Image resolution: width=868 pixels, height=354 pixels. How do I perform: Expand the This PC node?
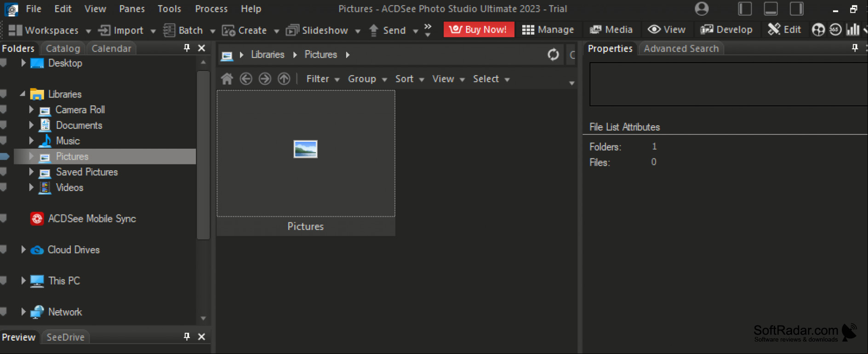23,280
